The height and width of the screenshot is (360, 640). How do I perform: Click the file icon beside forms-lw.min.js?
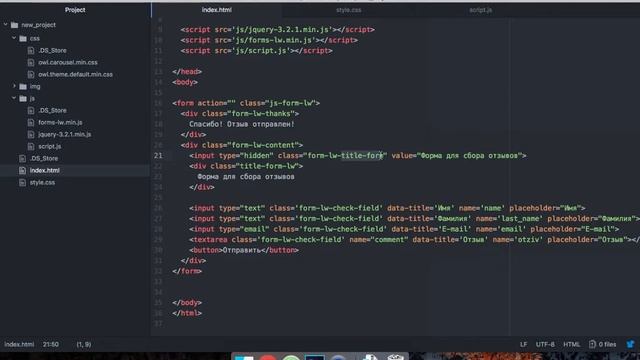[x=31, y=122]
